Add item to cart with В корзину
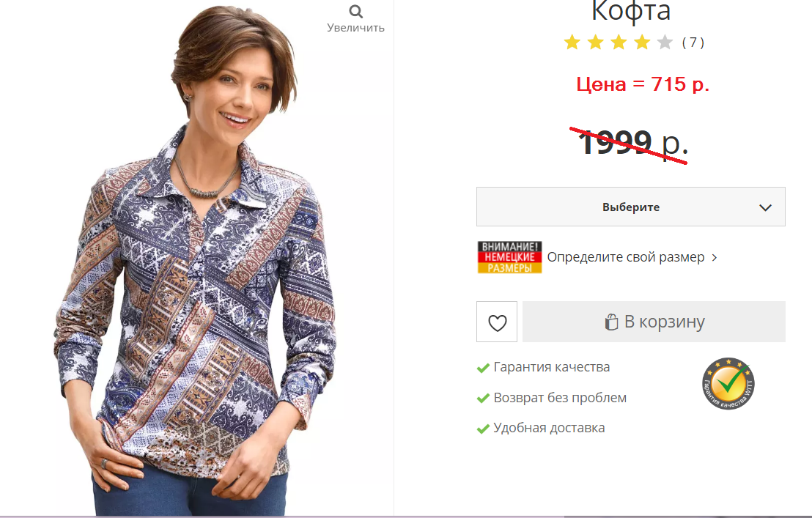This screenshot has width=812, height=518. 654,322
